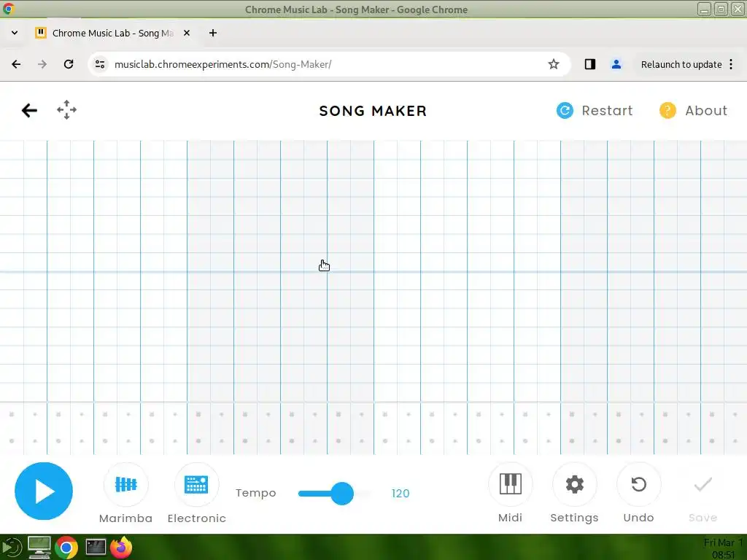Click the blue Restart icon
747x560 pixels.
(565, 111)
